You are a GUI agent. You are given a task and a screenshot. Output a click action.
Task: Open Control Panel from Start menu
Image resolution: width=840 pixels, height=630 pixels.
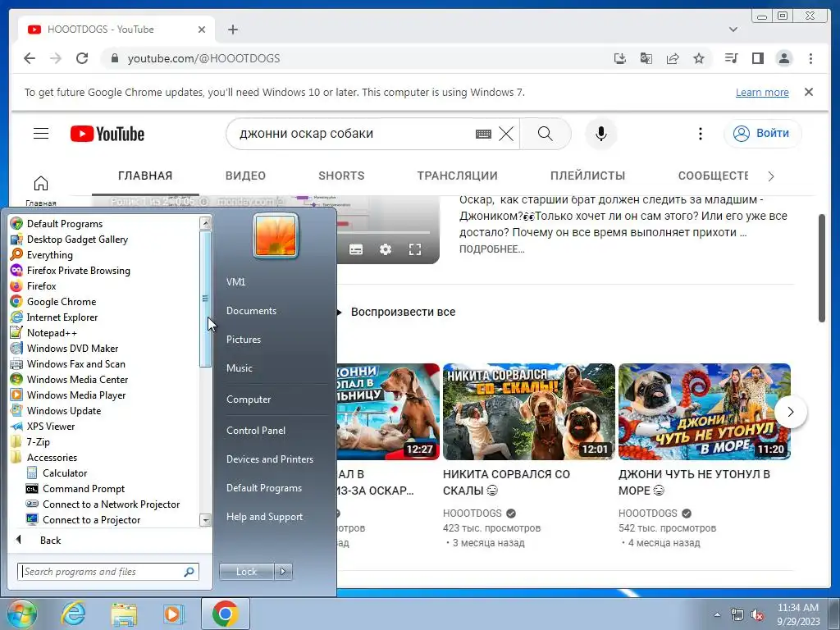[x=256, y=430]
